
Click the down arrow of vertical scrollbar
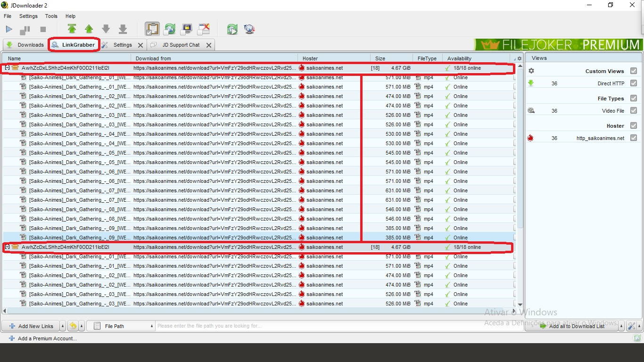click(520, 304)
